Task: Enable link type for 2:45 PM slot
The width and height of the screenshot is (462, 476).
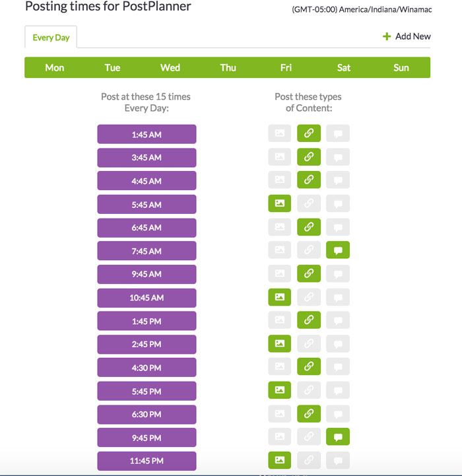Action: pyautogui.click(x=309, y=344)
